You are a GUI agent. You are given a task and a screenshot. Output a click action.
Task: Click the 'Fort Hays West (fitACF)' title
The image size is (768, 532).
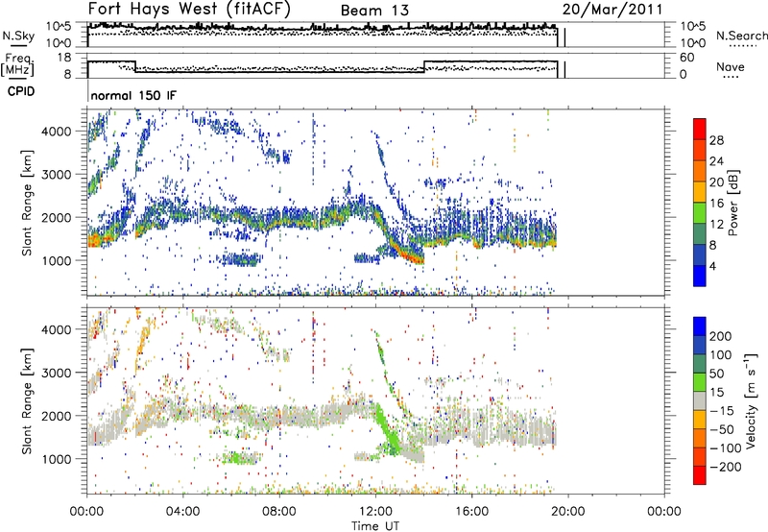coord(189,10)
